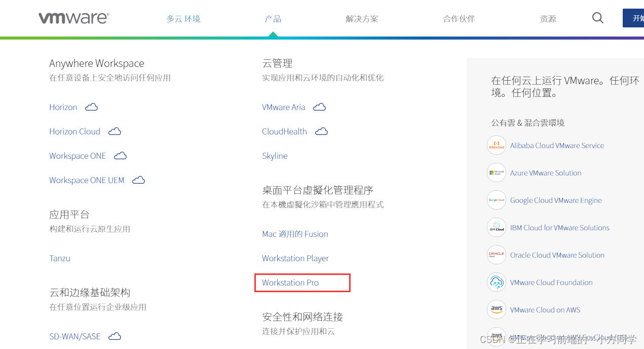Open the Mac 適用的 Fusion link

tap(295, 234)
